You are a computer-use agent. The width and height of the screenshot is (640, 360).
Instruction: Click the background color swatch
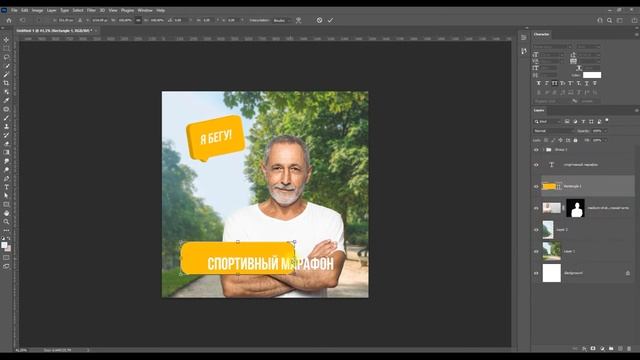pyautogui.click(x=9, y=248)
